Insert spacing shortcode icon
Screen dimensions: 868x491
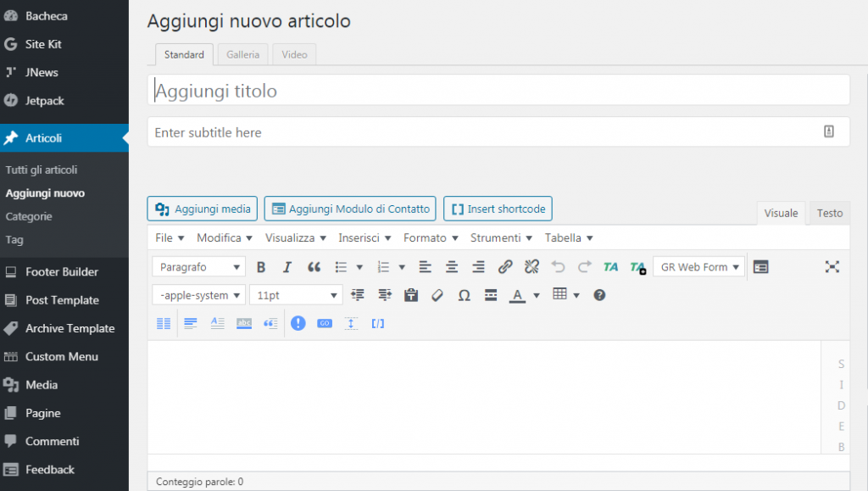[351, 323]
